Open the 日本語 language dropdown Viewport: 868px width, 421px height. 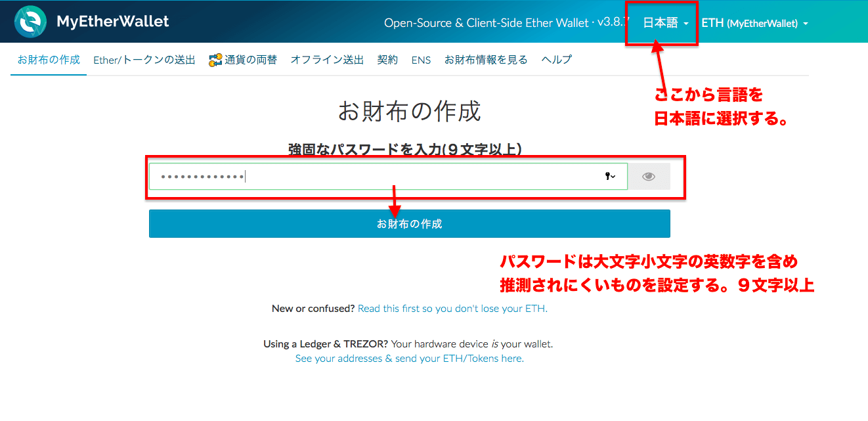point(665,23)
